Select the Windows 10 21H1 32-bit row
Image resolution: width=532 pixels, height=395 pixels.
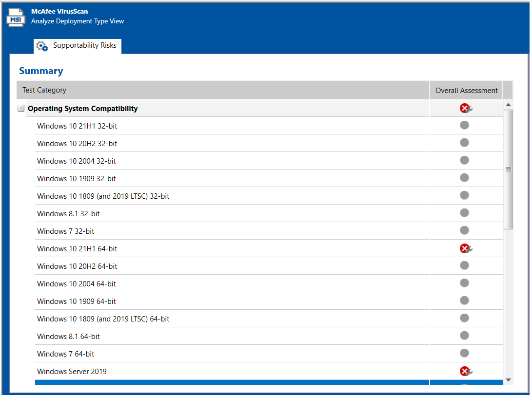pos(269,126)
